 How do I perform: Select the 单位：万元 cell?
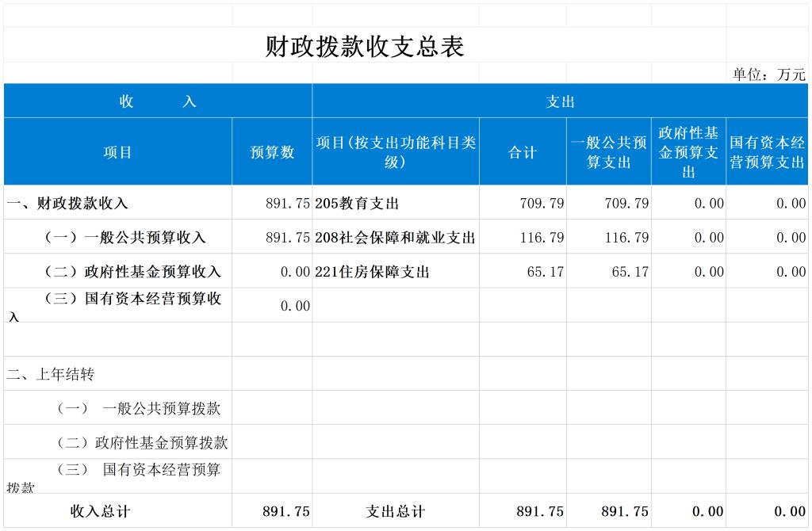(x=768, y=74)
